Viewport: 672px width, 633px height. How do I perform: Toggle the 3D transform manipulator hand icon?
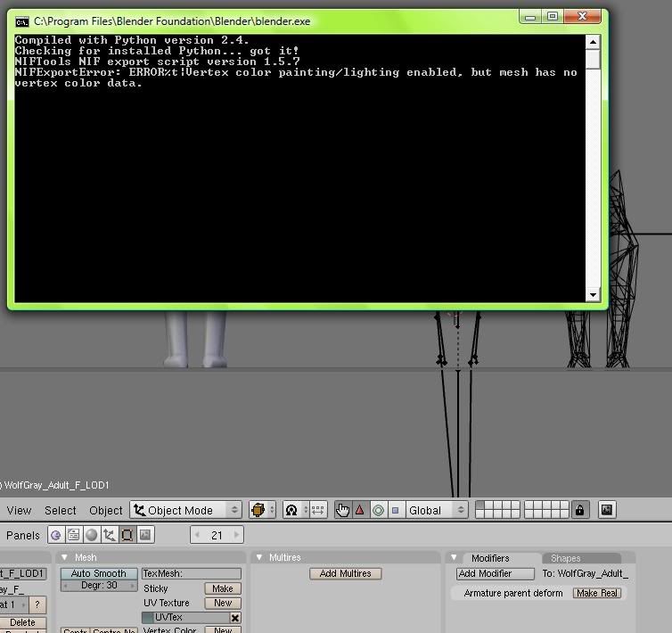tap(343, 510)
